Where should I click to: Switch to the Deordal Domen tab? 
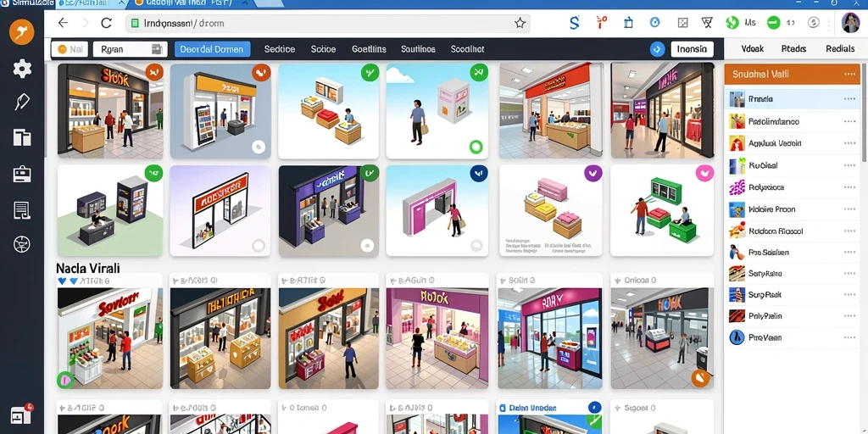tap(212, 49)
